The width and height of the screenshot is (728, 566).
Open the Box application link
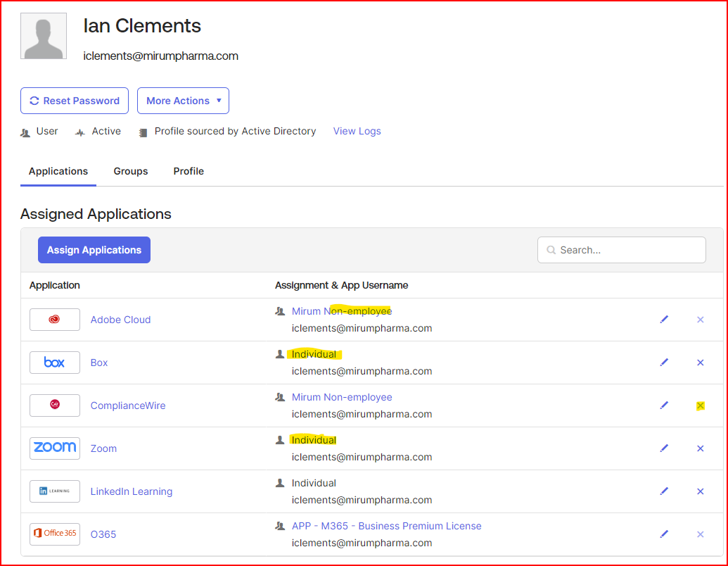(99, 363)
